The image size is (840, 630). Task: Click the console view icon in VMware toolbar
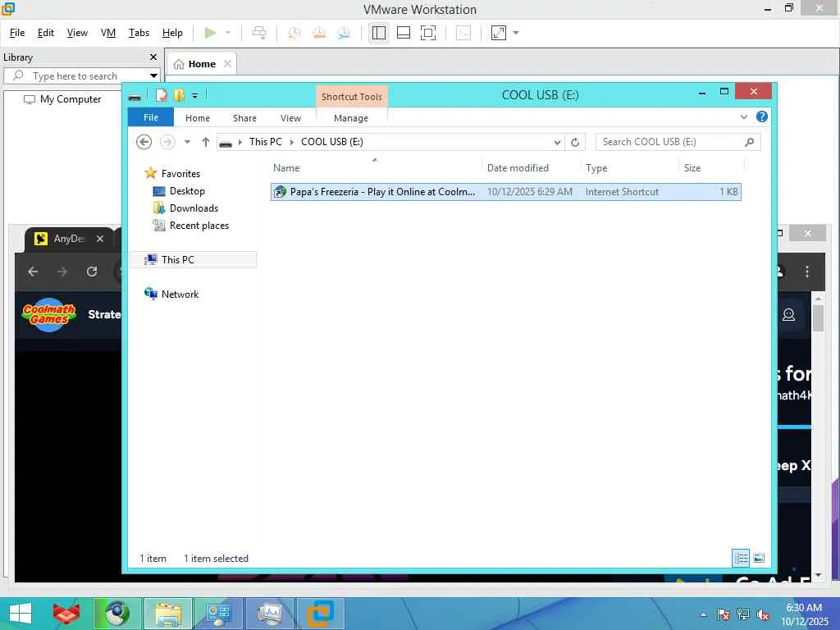coord(463,33)
